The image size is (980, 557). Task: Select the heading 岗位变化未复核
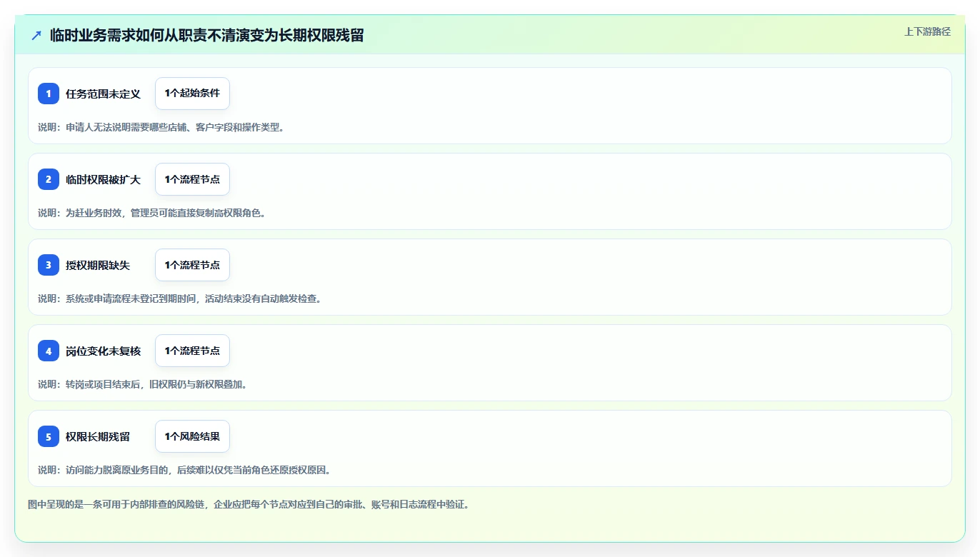103,351
